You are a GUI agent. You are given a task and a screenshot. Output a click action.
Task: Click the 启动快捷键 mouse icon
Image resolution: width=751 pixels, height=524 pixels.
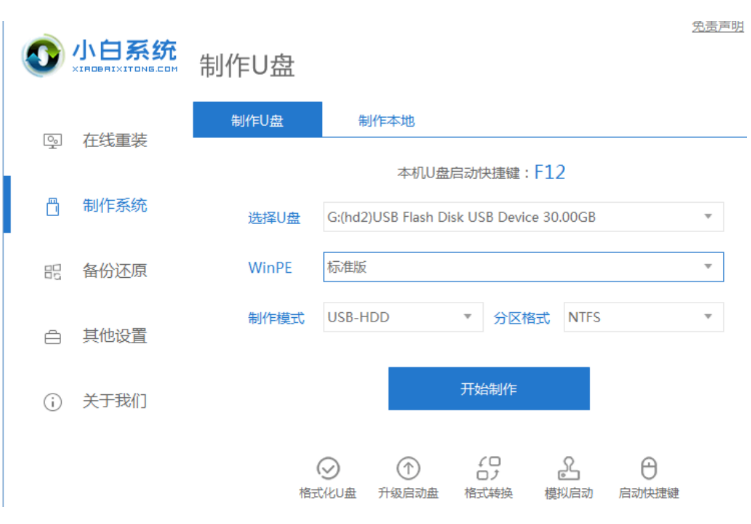649,468
